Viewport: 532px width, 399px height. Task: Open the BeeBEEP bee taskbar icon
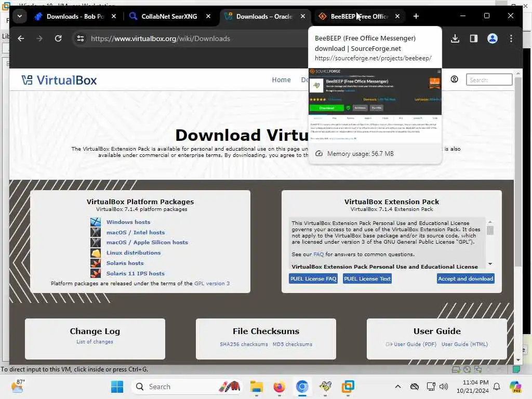(x=325, y=387)
